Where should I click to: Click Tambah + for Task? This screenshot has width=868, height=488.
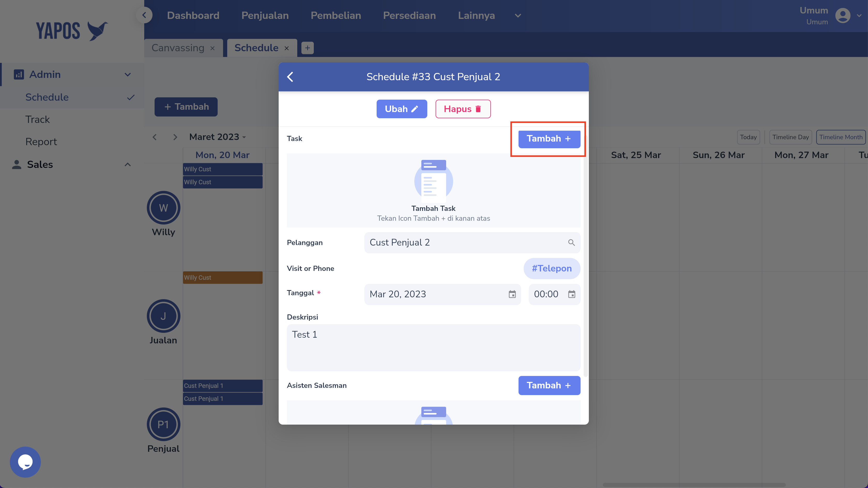(x=549, y=139)
